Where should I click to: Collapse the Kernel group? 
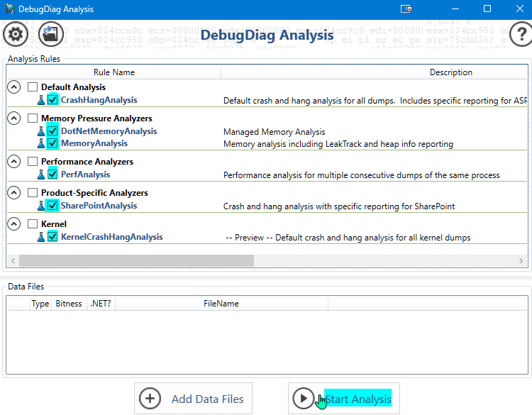click(x=14, y=224)
